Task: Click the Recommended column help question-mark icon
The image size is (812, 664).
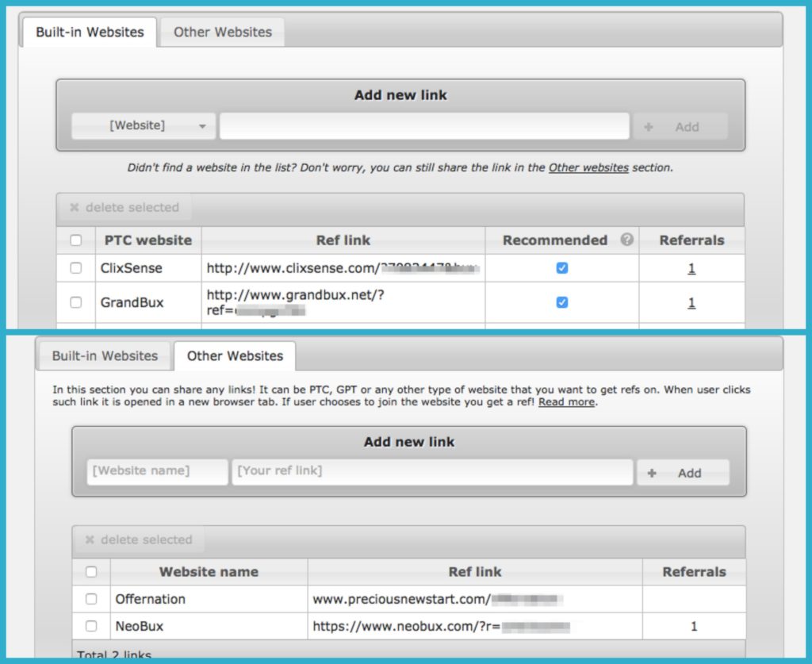Action: pyautogui.click(x=626, y=240)
